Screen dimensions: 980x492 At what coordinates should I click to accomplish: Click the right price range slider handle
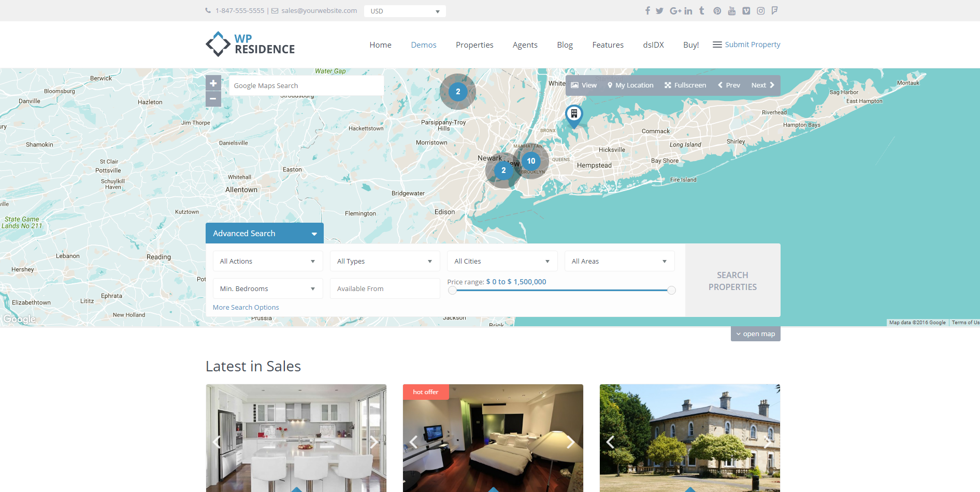(671, 291)
